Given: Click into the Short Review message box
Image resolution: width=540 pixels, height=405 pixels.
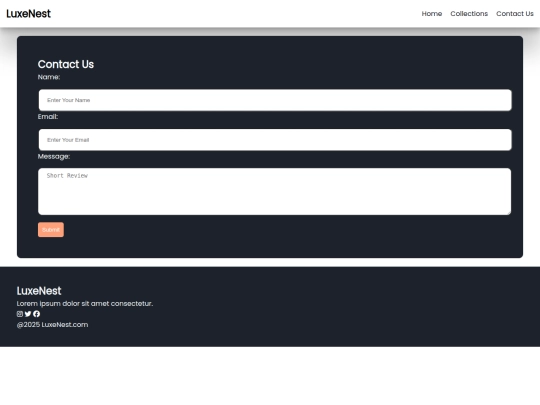Looking at the screenshot, I should pyautogui.click(x=274, y=191).
